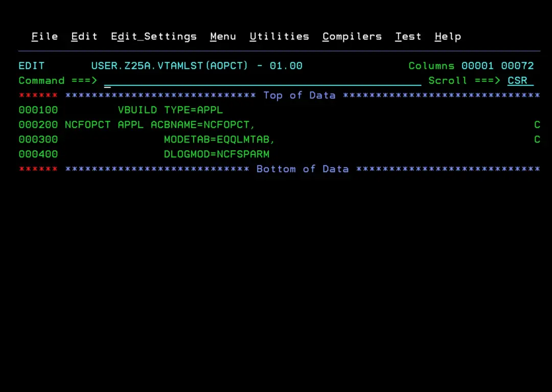552x392 pixels.
Task: Click the APPL keyword on line 000200
Action: tap(131, 125)
